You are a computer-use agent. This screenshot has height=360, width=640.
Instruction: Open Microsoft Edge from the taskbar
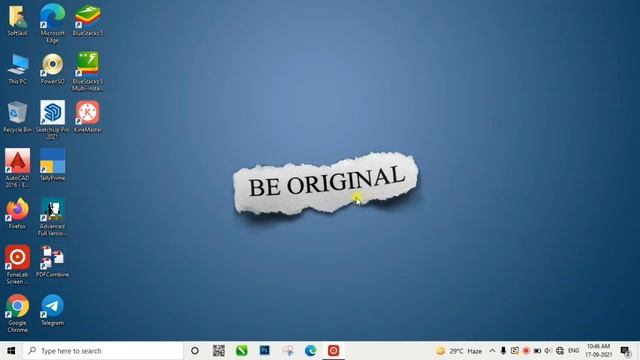click(311, 351)
